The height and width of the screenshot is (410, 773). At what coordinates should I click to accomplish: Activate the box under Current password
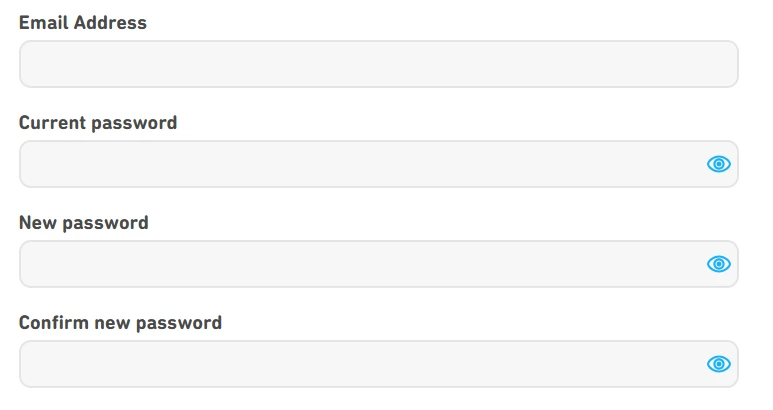(x=360, y=164)
